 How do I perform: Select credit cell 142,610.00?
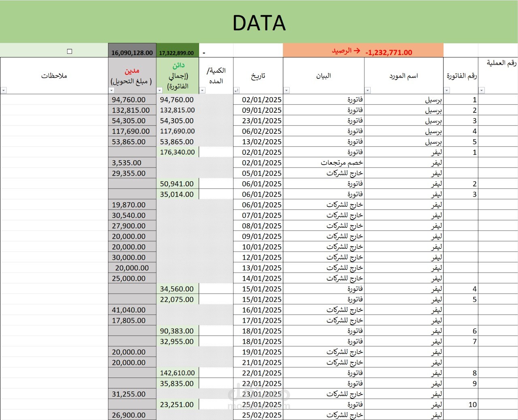178,373
